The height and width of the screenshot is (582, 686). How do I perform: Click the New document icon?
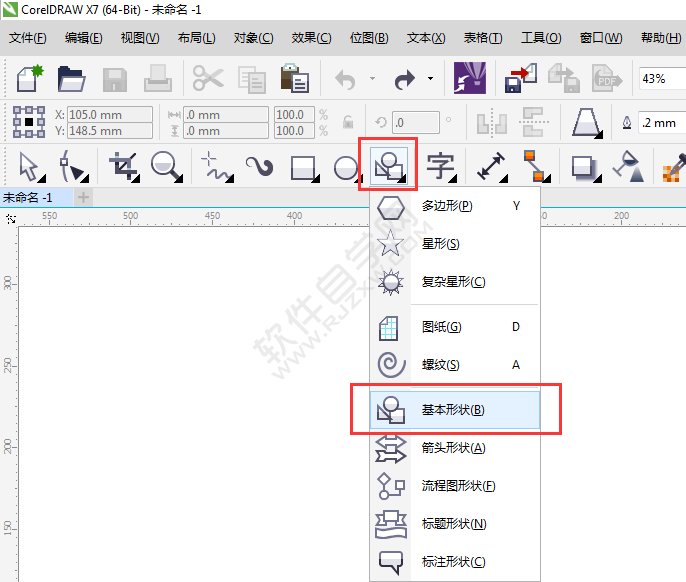[x=30, y=78]
